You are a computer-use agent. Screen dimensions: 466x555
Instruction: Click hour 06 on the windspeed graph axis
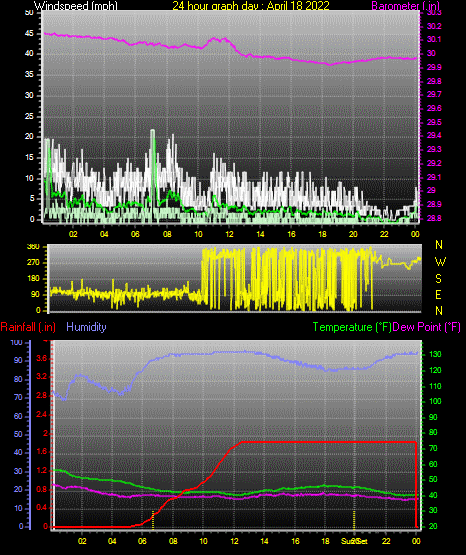point(135,234)
